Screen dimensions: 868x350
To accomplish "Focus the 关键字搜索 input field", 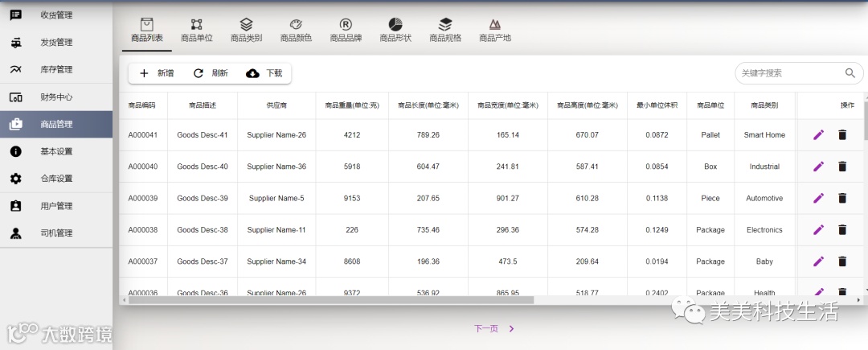I will click(791, 73).
